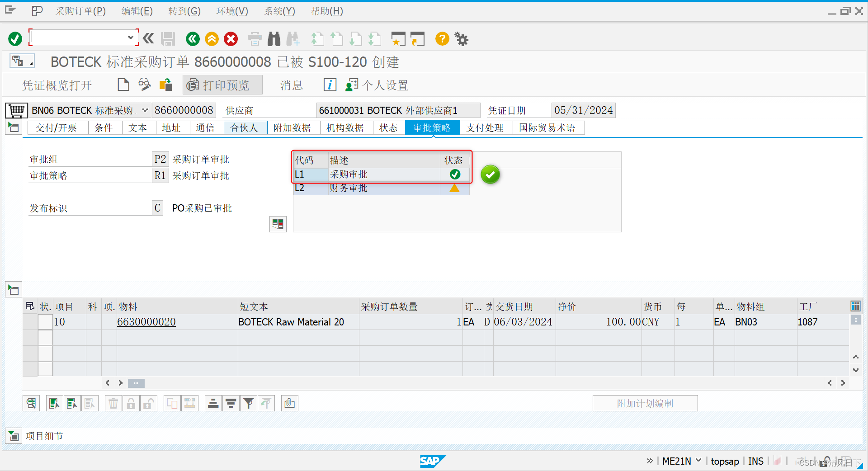Open material link 6630000020
Screen dimensions: 868x471
146,322
